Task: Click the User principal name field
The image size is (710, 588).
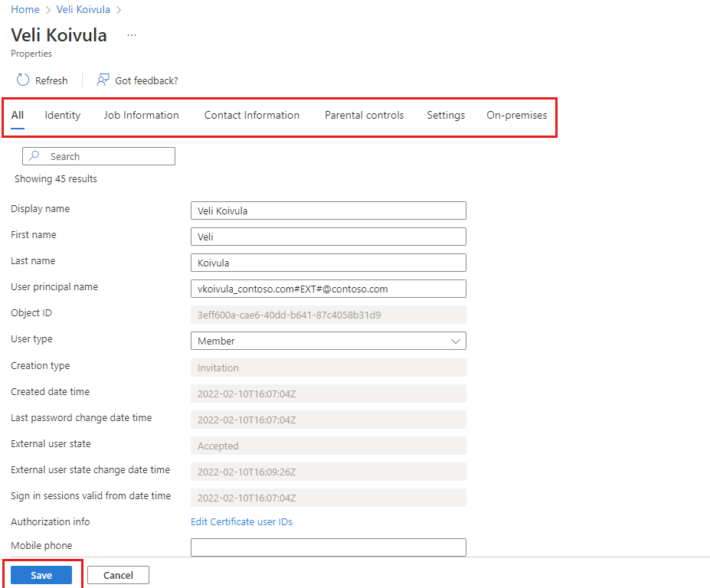Action: point(329,289)
